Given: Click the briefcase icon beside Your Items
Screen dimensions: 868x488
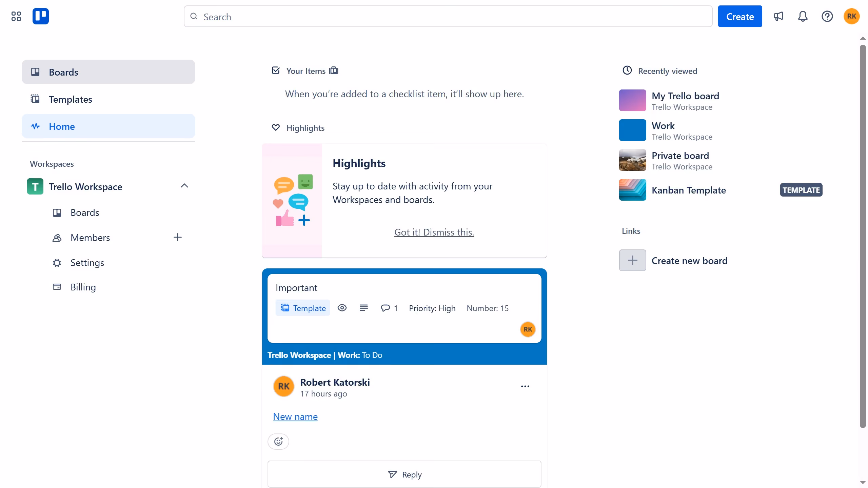Looking at the screenshot, I should (334, 70).
